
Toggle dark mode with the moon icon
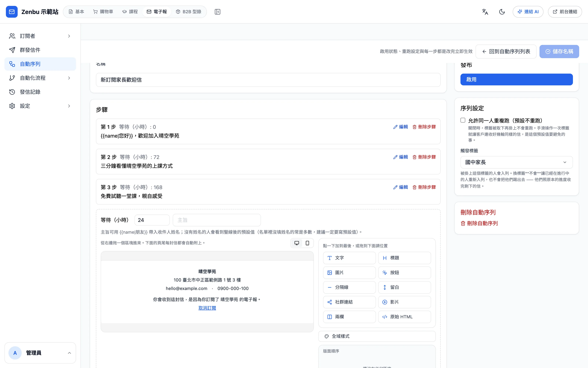[x=502, y=12]
